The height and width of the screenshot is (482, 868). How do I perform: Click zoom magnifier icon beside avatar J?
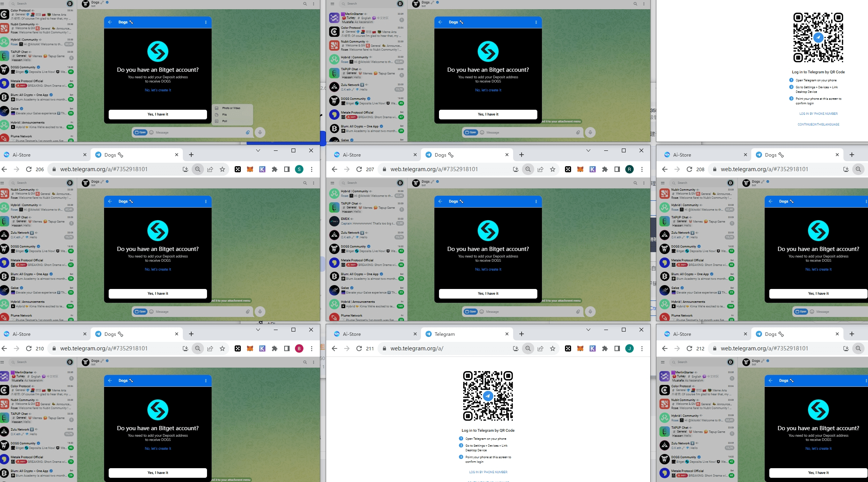coord(528,348)
